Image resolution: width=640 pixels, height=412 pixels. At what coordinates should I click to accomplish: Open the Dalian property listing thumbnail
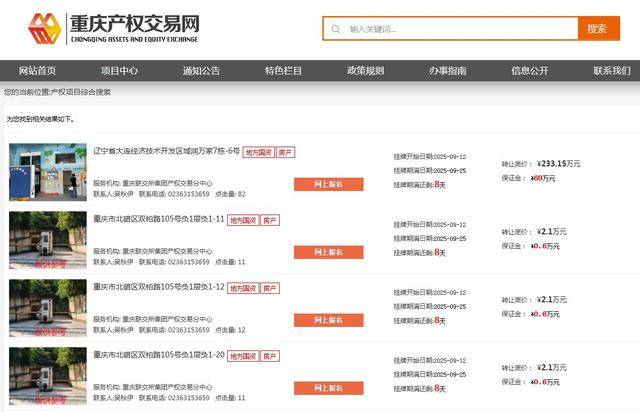[x=48, y=171]
